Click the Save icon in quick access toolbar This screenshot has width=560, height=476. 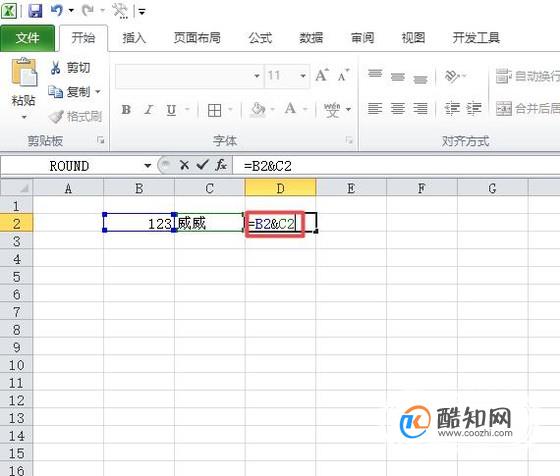35,11
